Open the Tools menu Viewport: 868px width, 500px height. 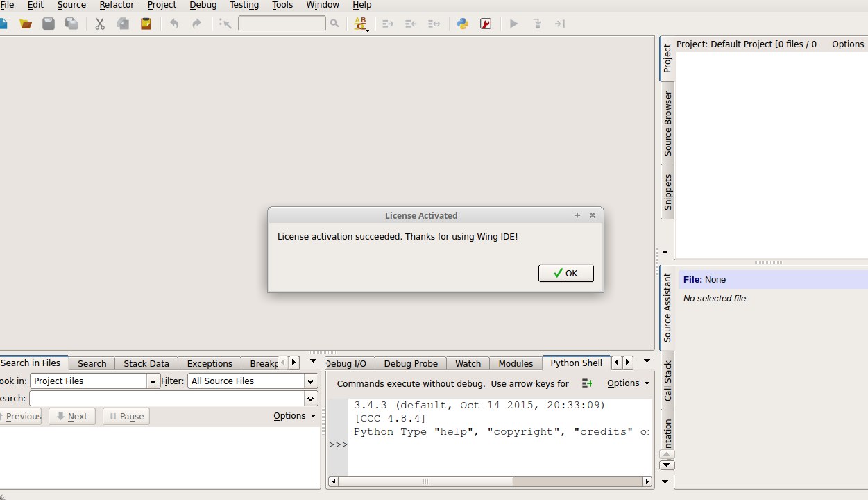tap(282, 5)
